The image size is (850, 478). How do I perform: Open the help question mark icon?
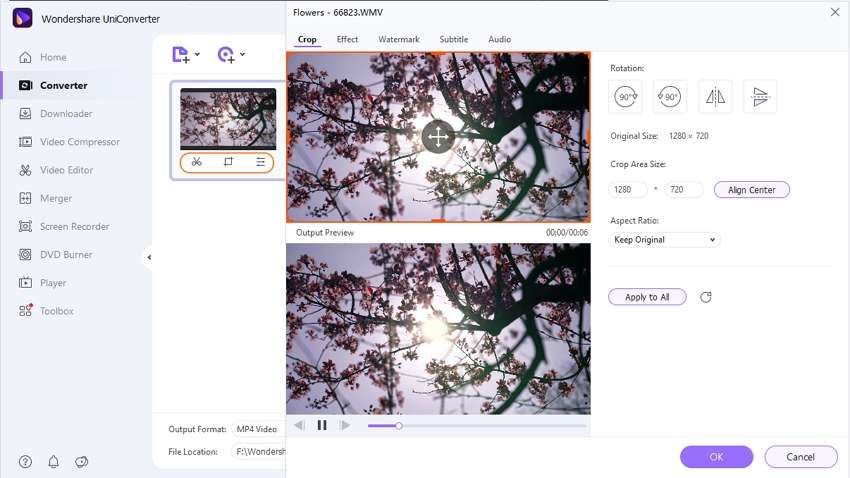click(25, 462)
